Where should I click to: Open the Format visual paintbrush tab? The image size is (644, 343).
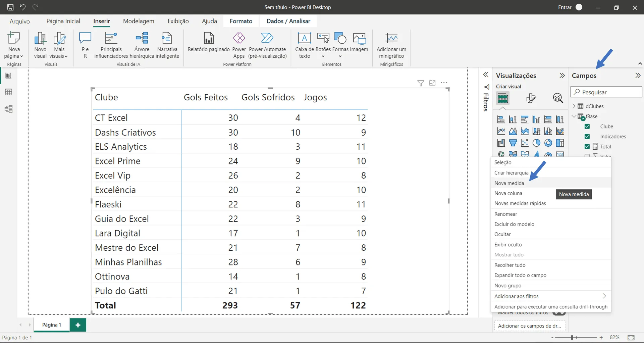click(x=531, y=98)
